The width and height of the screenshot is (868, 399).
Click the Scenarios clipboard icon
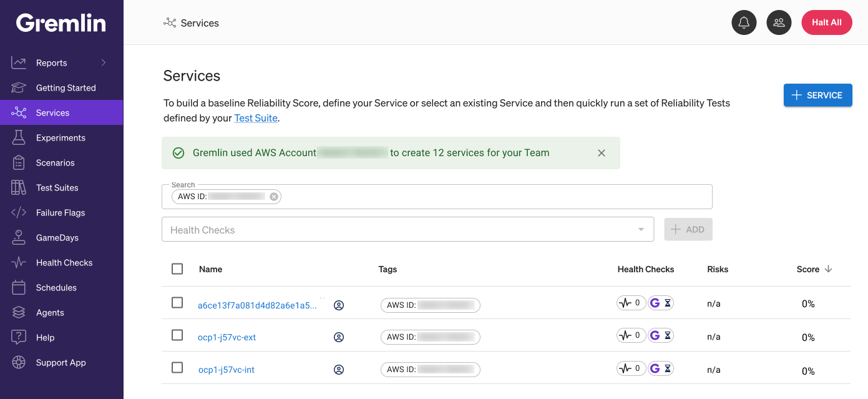click(x=19, y=162)
